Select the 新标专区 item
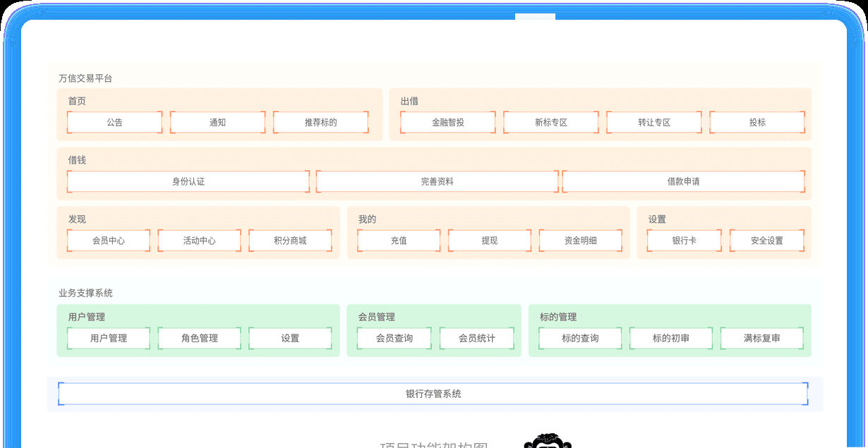Image resolution: width=868 pixels, height=448 pixels. pyautogui.click(x=550, y=121)
